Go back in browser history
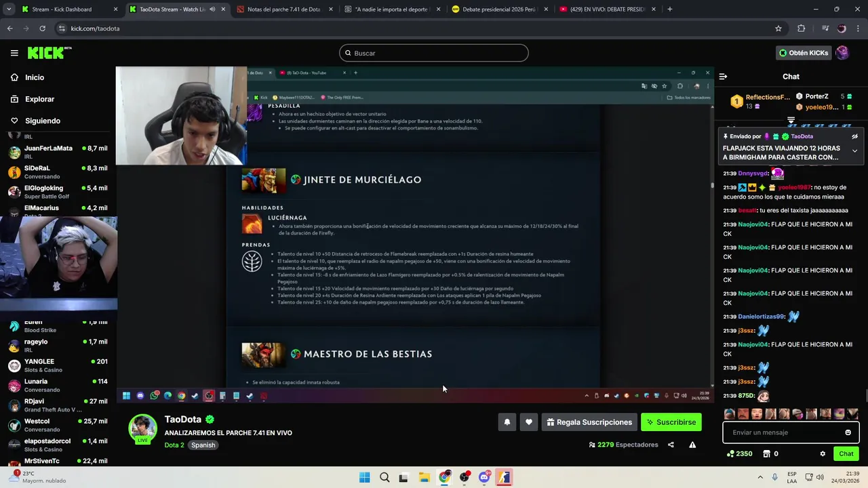 pos(9,28)
